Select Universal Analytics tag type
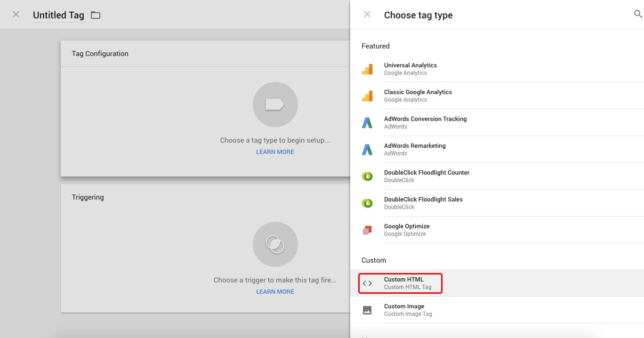Viewport: 644px width, 338px height. coord(497,69)
